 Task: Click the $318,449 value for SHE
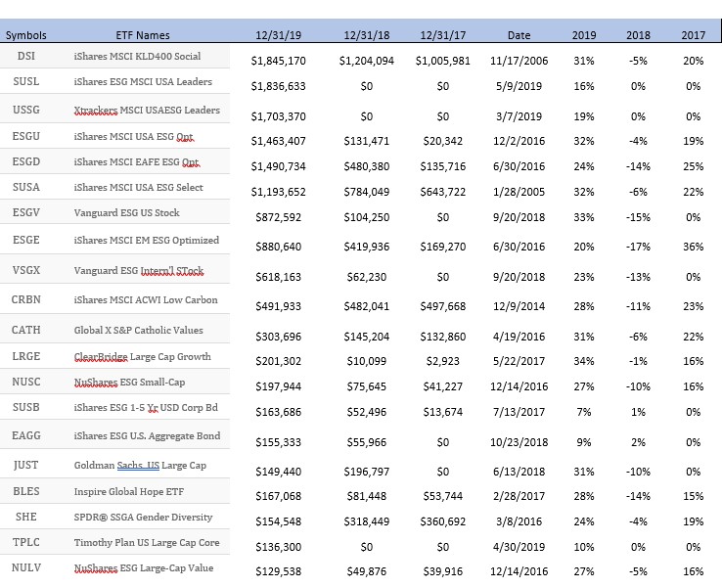coord(367,521)
